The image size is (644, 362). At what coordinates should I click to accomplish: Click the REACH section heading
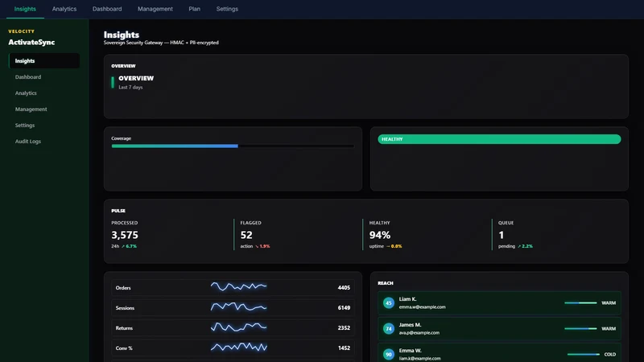pyautogui.click(x=386, y=283)
